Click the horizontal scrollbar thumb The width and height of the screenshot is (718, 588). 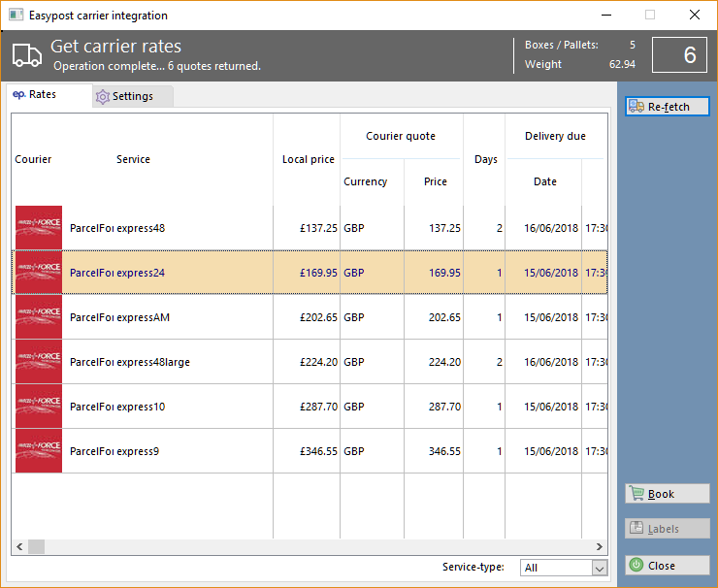[36, 546]
